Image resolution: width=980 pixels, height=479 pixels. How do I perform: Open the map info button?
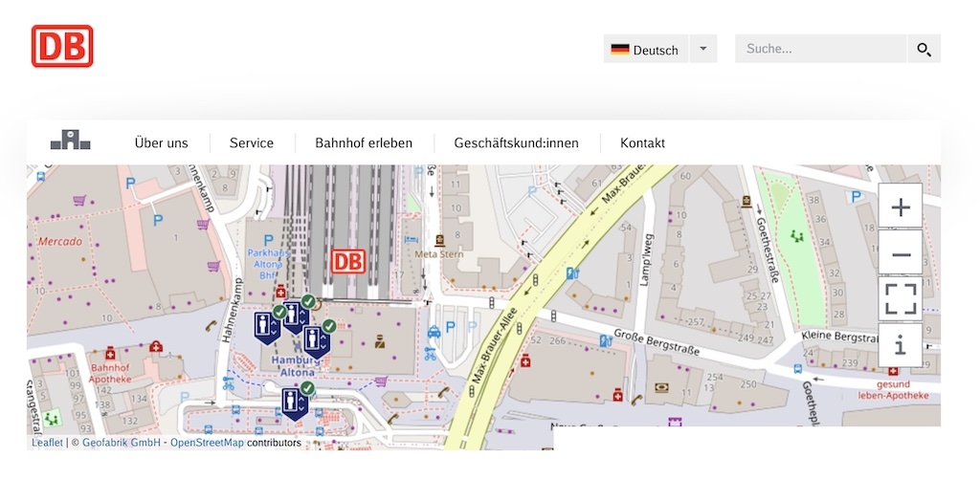click(900, 345)
